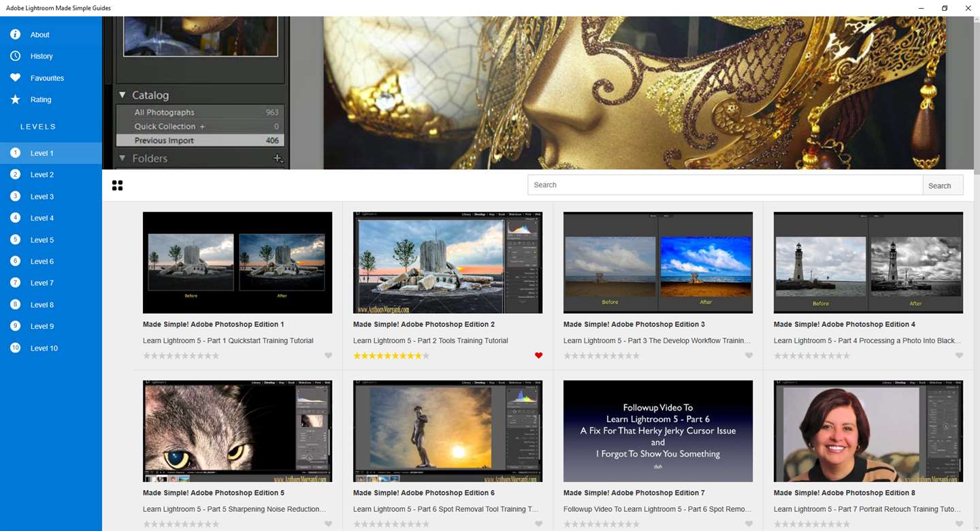Switch to the Level 3 label
The image size is (980, 531).
[42, 197]
